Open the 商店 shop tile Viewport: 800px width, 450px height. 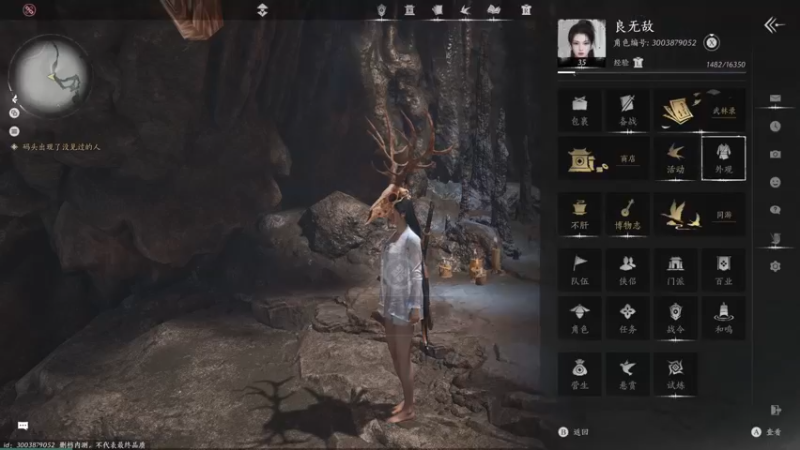604,159
